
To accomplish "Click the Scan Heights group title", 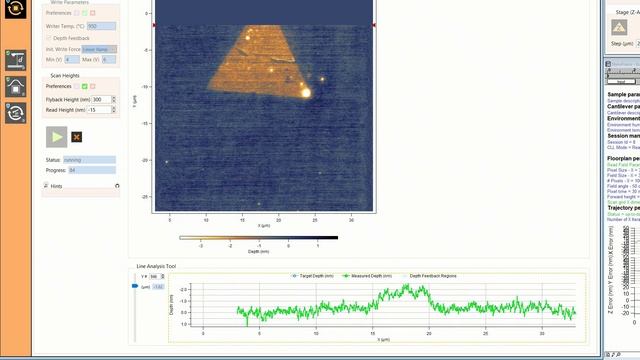I will pos(65,76).
